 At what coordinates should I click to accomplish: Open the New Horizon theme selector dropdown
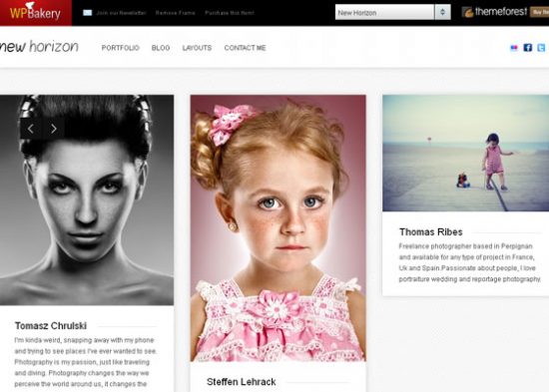coord(393,12)
